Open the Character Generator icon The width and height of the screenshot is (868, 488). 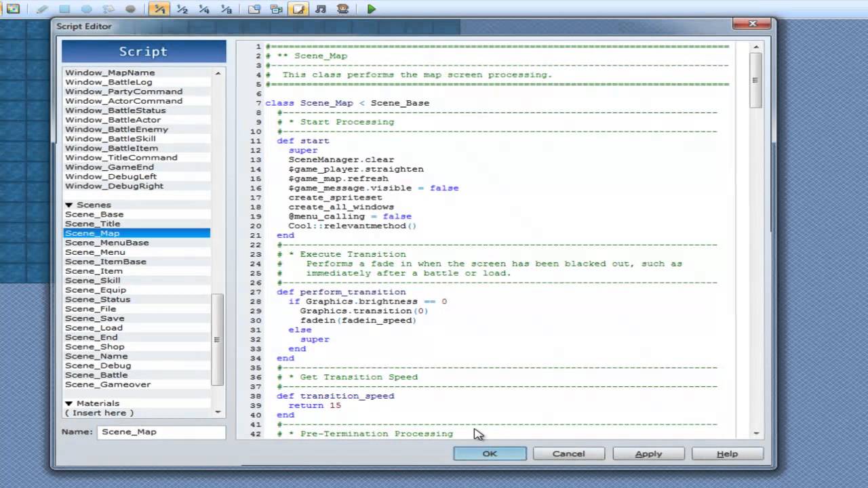[x=343, y=9]
